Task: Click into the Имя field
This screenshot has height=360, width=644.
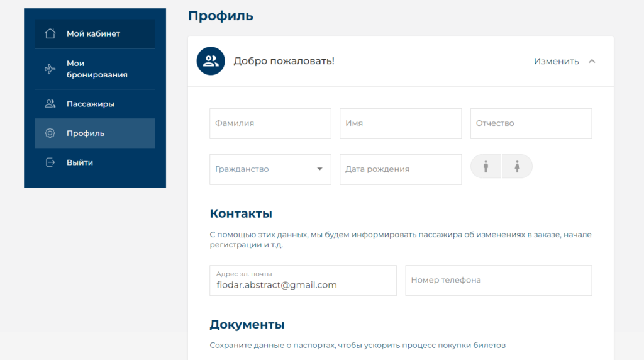Action: [x=401, y=123]
